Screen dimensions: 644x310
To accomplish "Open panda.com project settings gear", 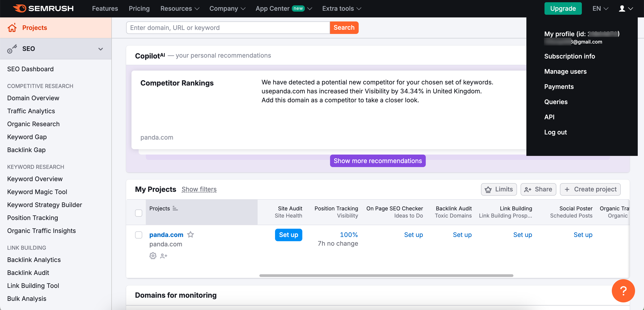I will pyautogui.click(x=153, y=256).
